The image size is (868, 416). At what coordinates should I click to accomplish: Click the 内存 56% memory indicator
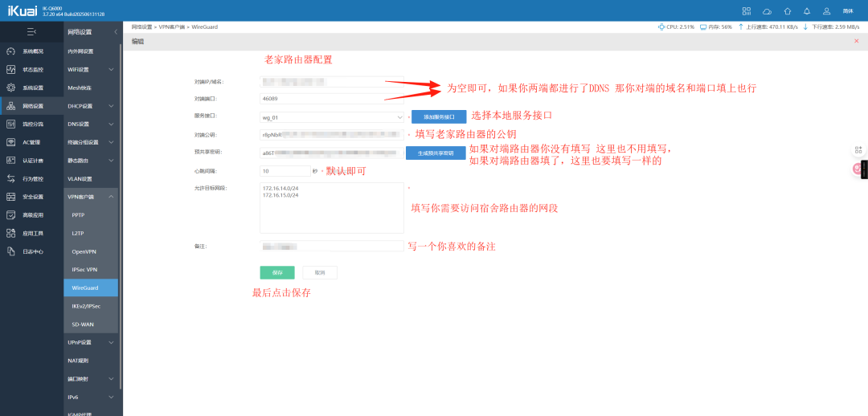click(716, 27)
